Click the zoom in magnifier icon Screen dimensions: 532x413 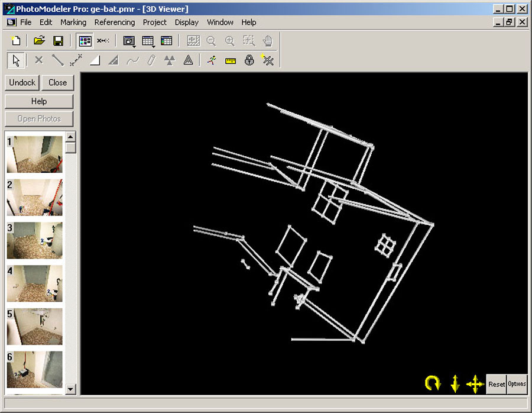(230, 41)
